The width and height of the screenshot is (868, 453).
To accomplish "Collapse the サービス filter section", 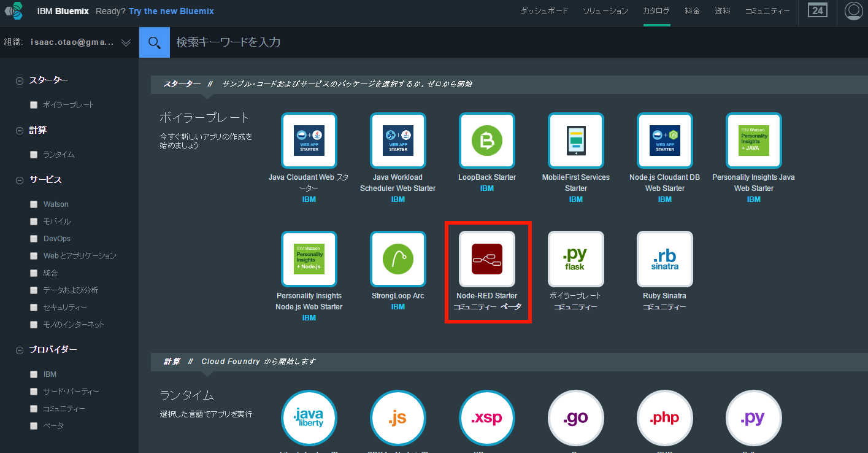I will [20, 180].
